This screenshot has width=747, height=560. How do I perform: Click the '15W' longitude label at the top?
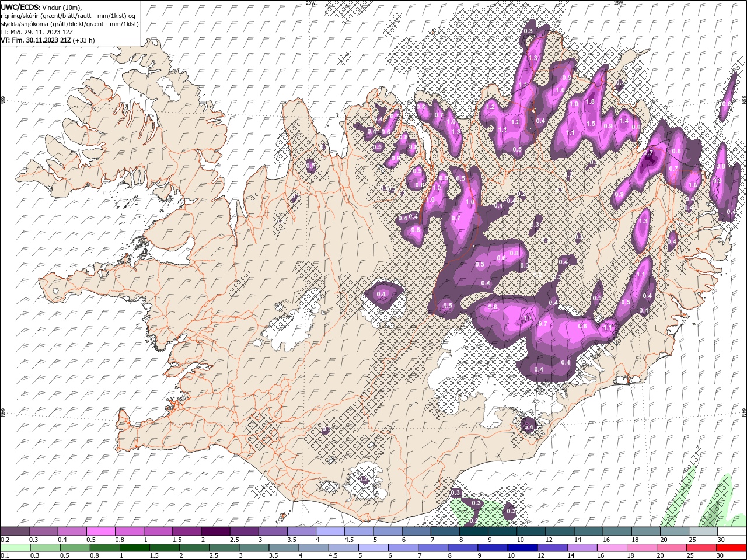(x=618, y=3)
